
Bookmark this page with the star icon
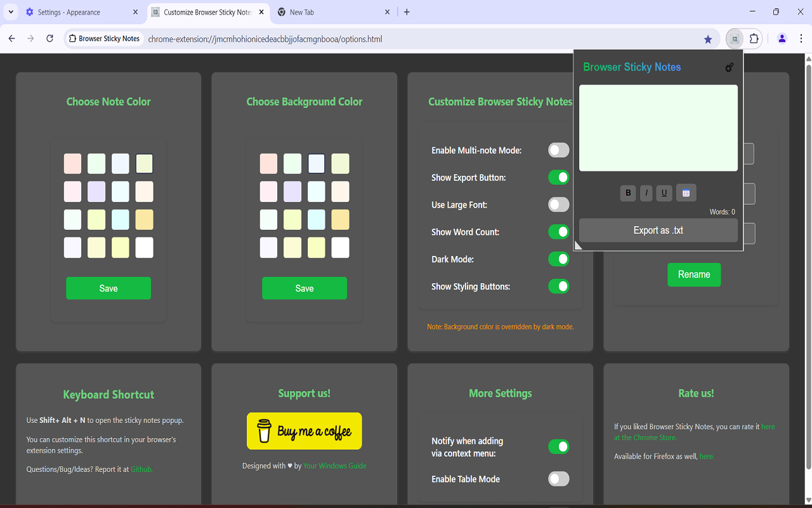tap(708, 39)
